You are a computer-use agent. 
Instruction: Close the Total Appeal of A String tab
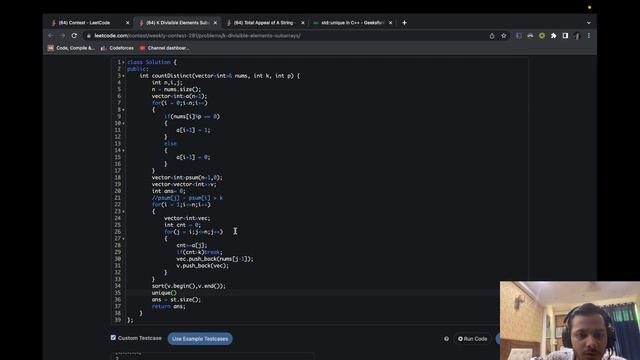(x=302, y=23)
